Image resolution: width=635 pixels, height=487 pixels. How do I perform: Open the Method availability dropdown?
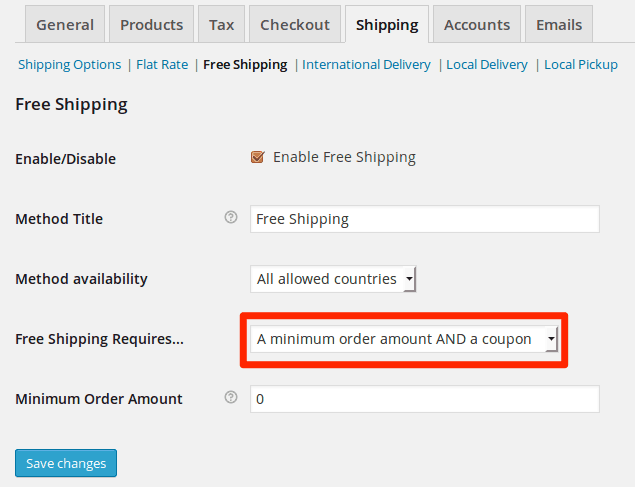[333, 279]
